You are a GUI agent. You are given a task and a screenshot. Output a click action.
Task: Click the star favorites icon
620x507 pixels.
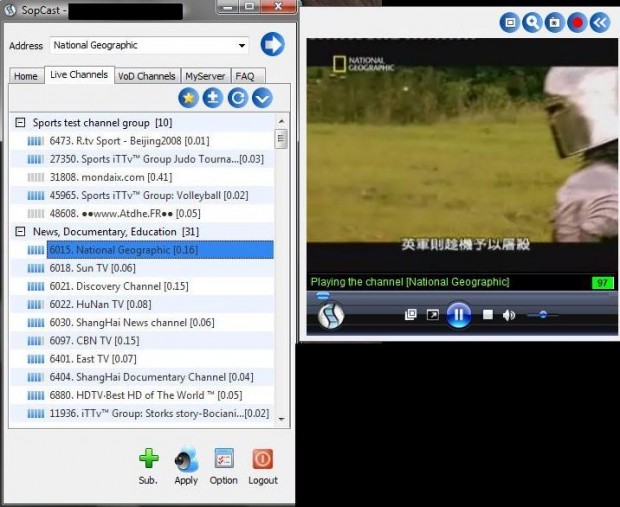coord(189,98)
